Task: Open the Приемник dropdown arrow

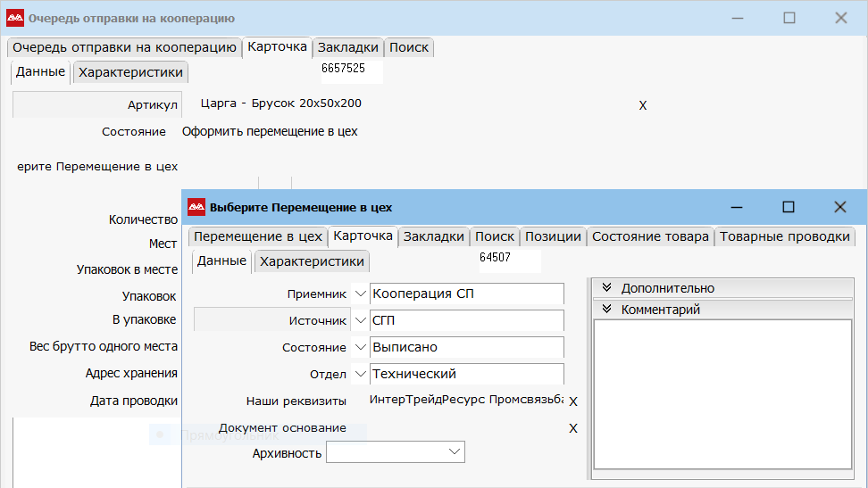Action: point(360,294)
